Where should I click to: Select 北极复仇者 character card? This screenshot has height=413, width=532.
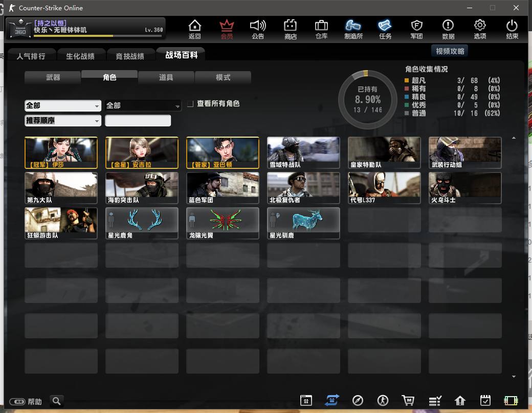(303, 188)
